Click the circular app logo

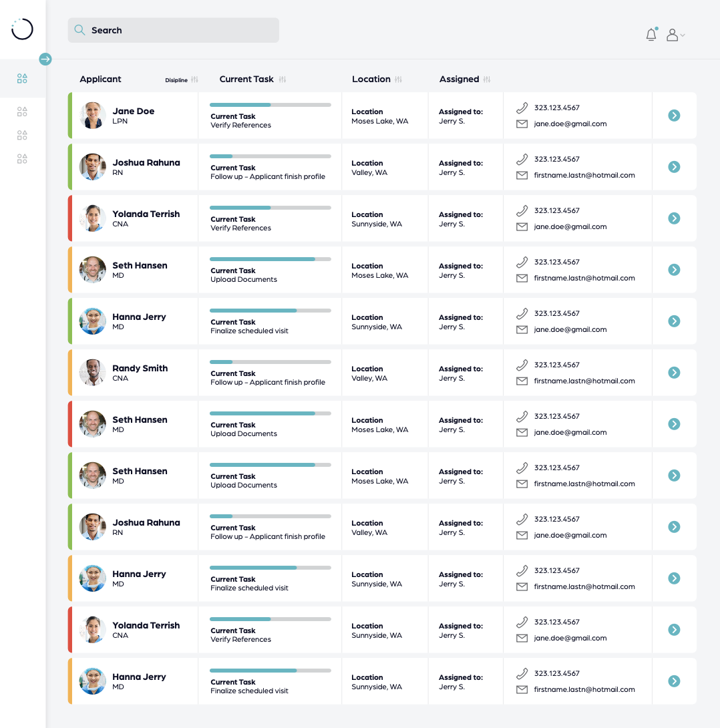[x=22, y=29]
